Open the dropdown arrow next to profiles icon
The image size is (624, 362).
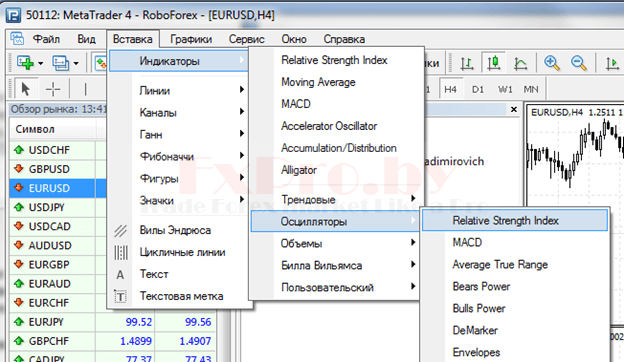(x=76, y=63)
